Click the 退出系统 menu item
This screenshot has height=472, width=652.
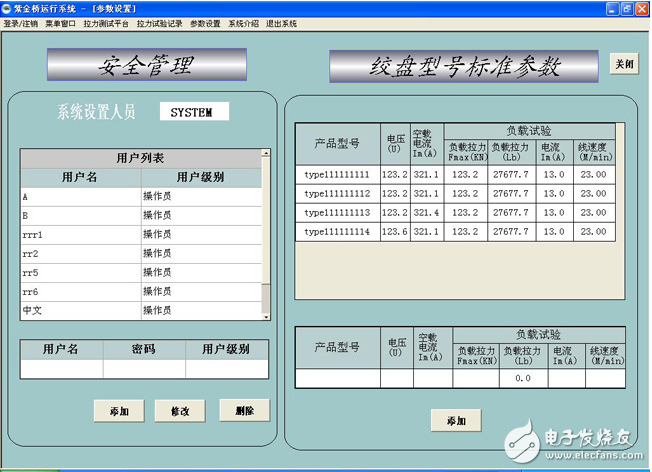281,23
